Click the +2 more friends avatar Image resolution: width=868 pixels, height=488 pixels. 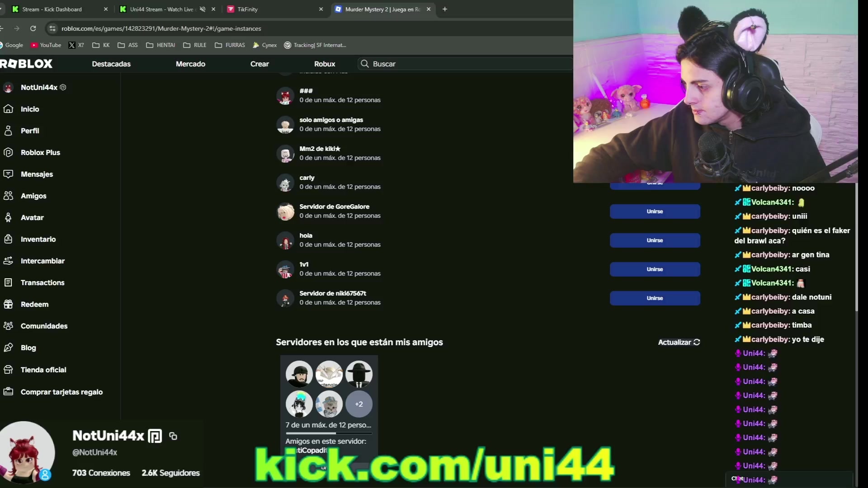click(x=359, y=404)
